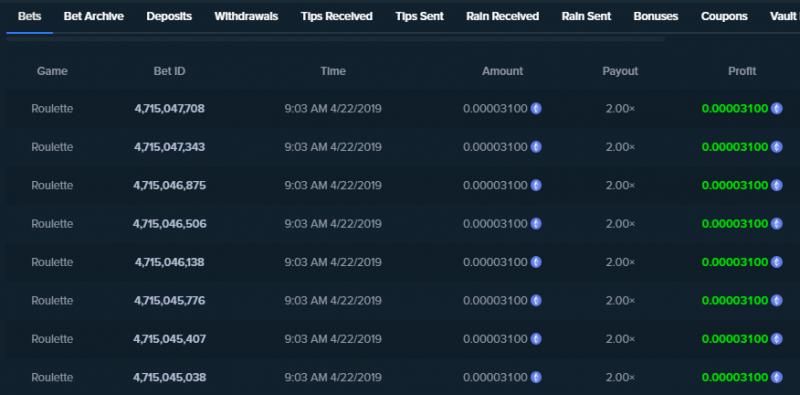800x395 pixels.
Task: Click Ethereum icon in amount of bet 4,715,047,343
Action: [x=536, y=147]
